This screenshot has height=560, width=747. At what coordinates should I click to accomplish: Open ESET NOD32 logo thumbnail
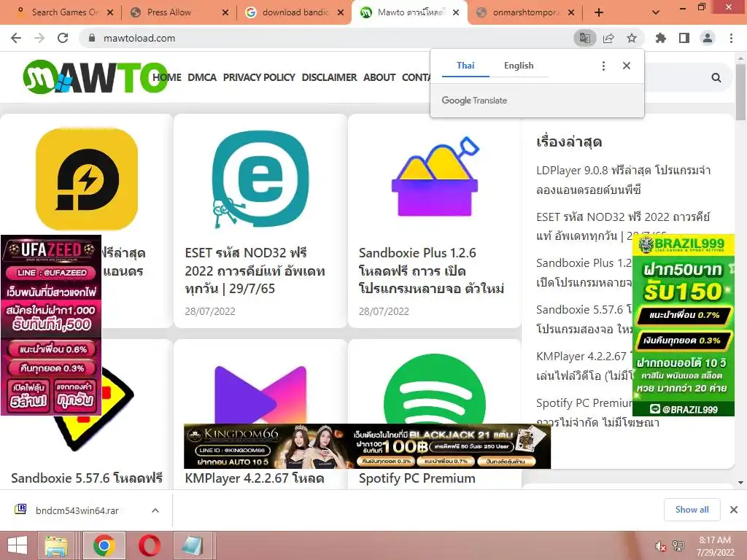click(x=260, y=179)
